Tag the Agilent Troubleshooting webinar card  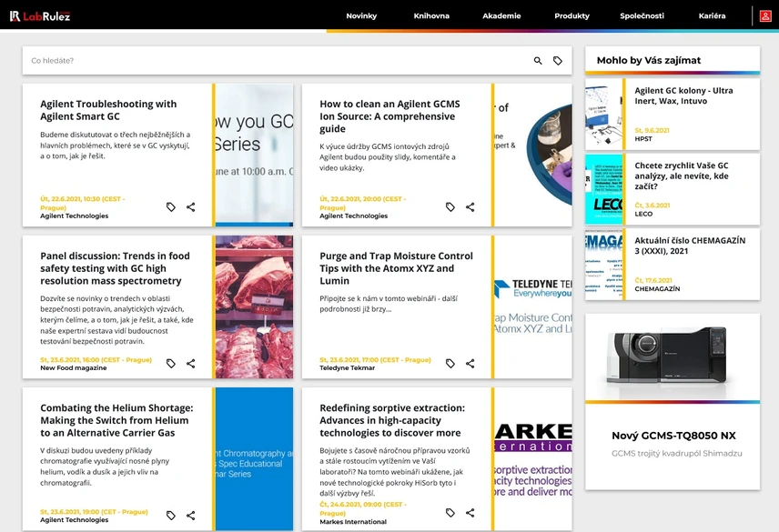click(171, 207)
